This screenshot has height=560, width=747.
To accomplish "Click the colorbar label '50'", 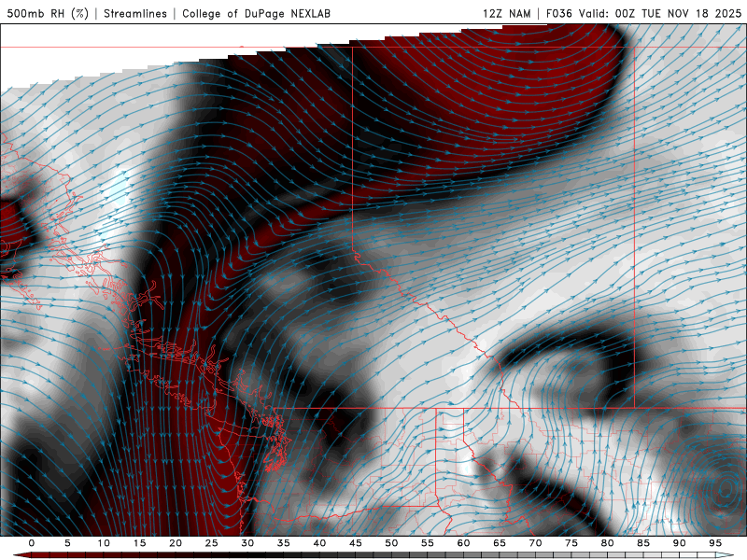I will click(391, 543).
